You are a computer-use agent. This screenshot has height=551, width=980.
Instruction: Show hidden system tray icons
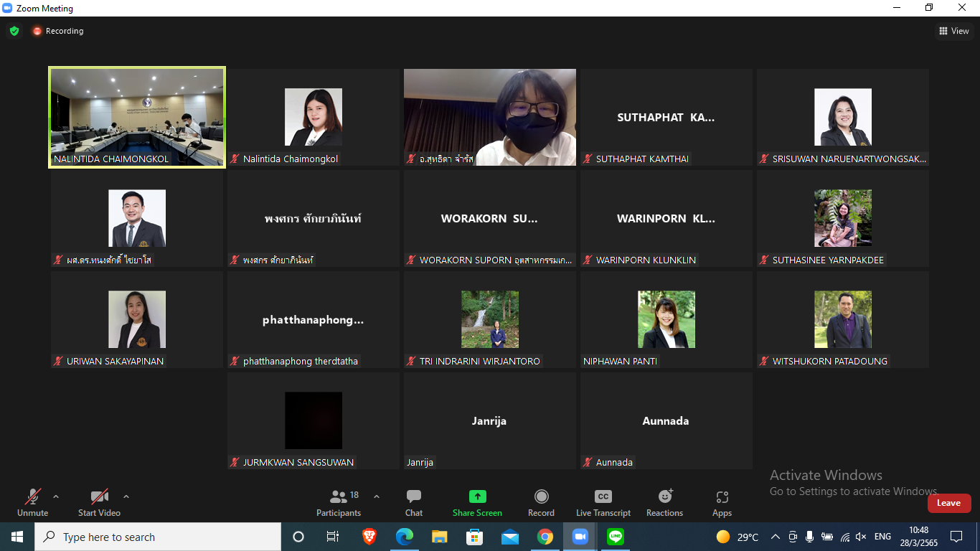(x=776, y=537)
